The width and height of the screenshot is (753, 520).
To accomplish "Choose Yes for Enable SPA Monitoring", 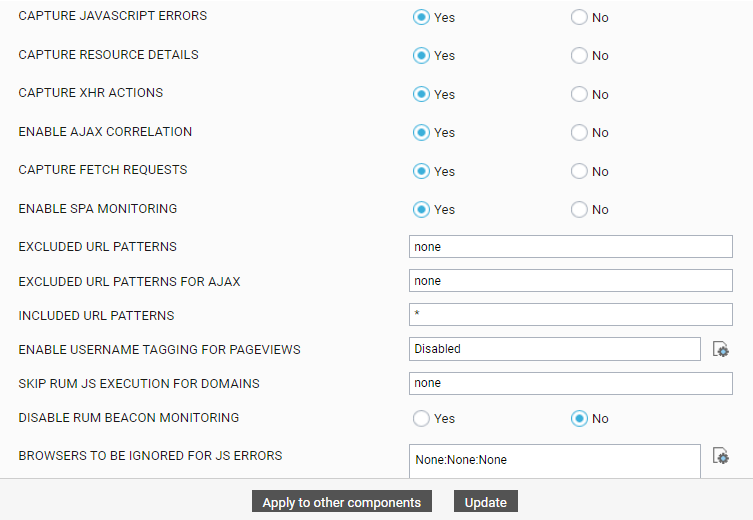I will point(421,209).
